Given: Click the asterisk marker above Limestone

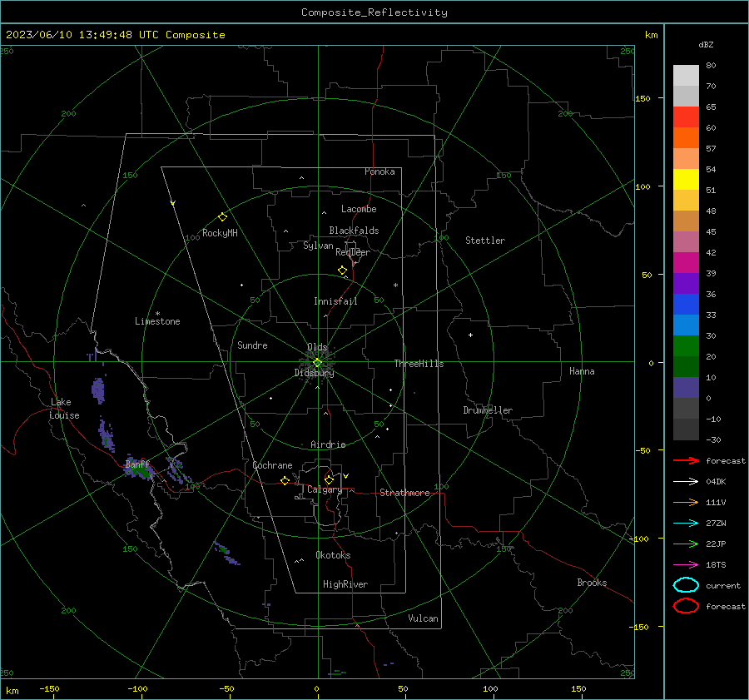Looking at the screenshot, I should pyautogui.click(x=157, y=314).
